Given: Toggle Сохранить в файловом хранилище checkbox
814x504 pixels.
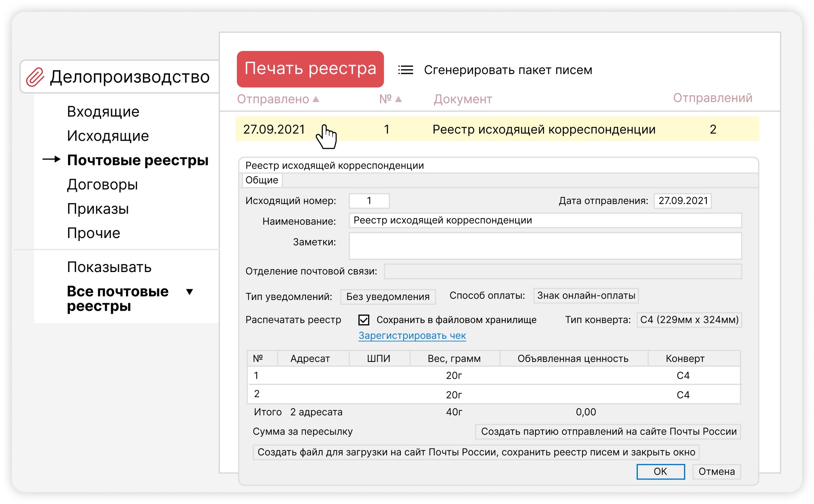Looking at the screenshot, I should pos(364,320).
